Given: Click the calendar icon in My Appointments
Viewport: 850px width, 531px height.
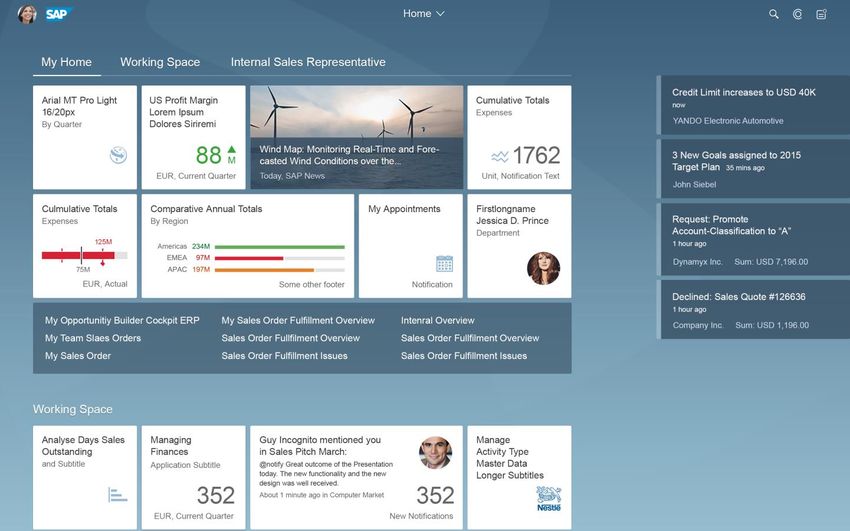Looking at the screenshot, I should tap(445, 264).
